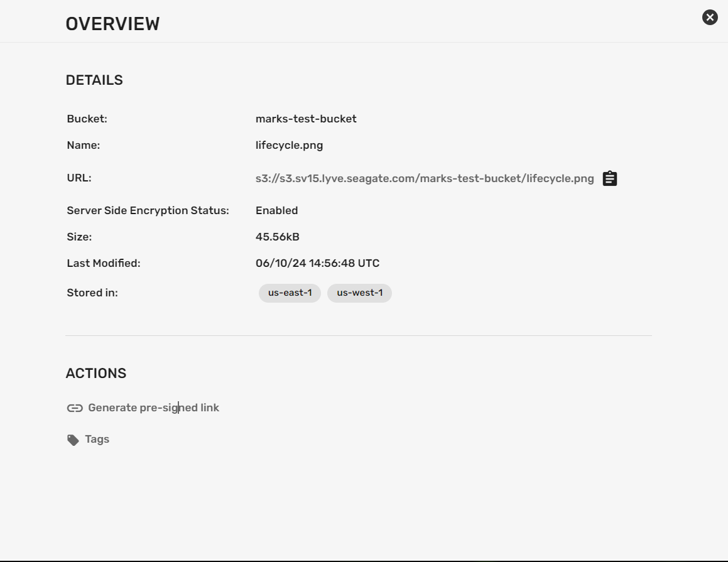Click the OVERVIEW heading
This screenshot has width=728, height=562.
tap(112, 24)
